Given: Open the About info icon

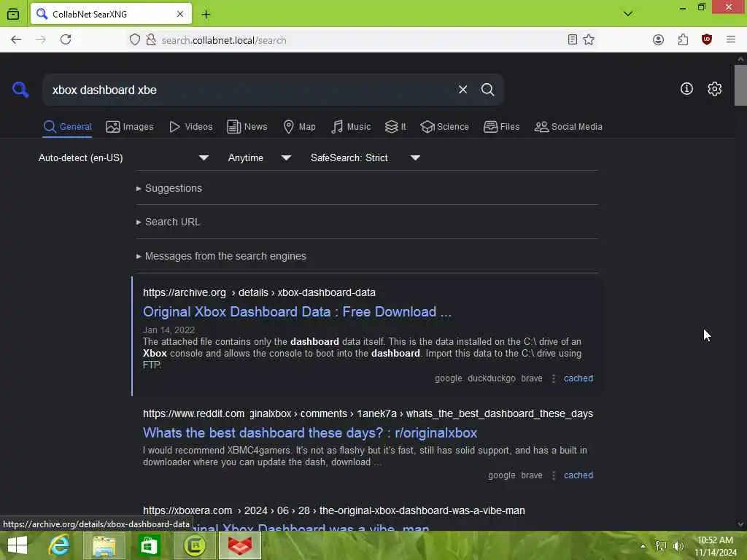Looking at the screenshot, I should (686, 88).
